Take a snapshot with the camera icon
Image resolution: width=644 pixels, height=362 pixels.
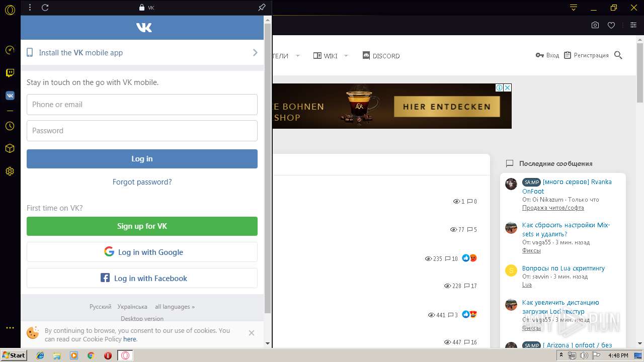(x=595, y=25)
